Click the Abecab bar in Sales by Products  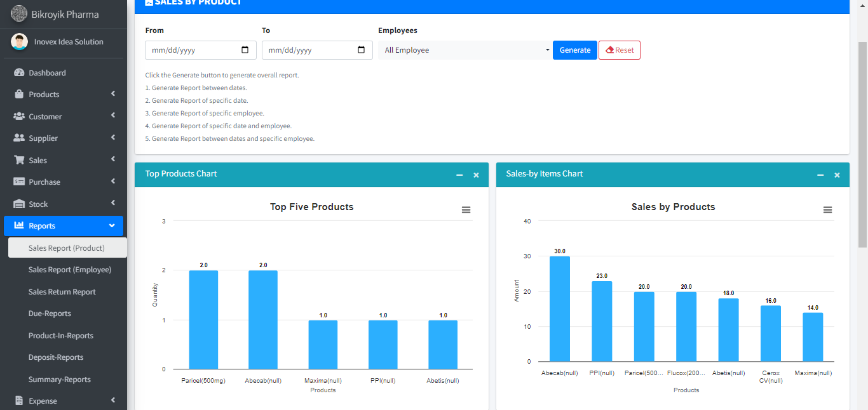559,309
